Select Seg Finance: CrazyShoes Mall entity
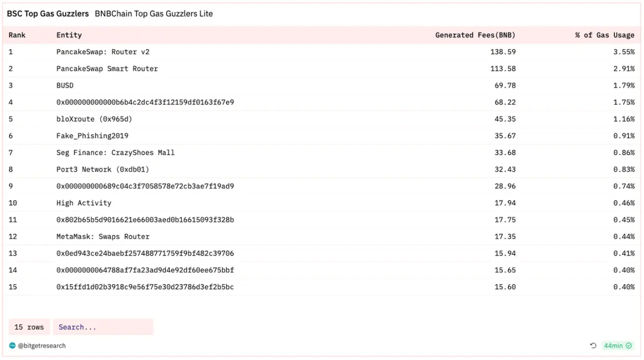 (115, 153)
